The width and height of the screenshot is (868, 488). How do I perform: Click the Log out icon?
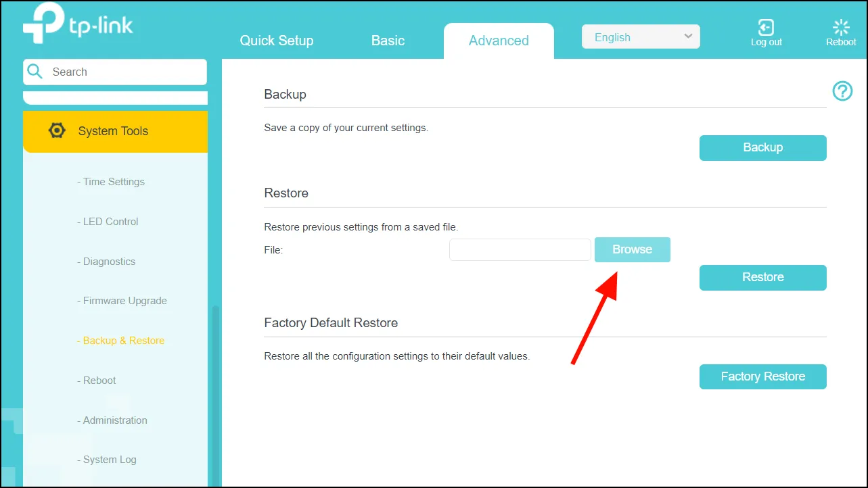click(766, 28)
